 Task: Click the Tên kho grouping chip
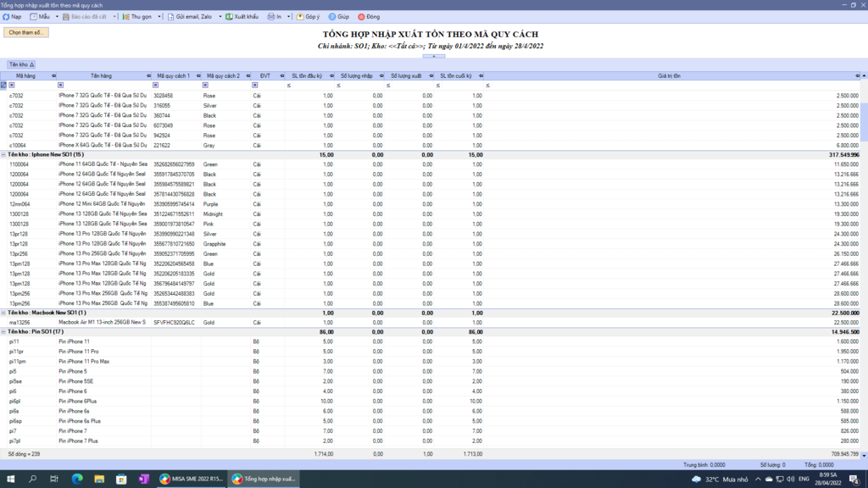tap(21, 64)
